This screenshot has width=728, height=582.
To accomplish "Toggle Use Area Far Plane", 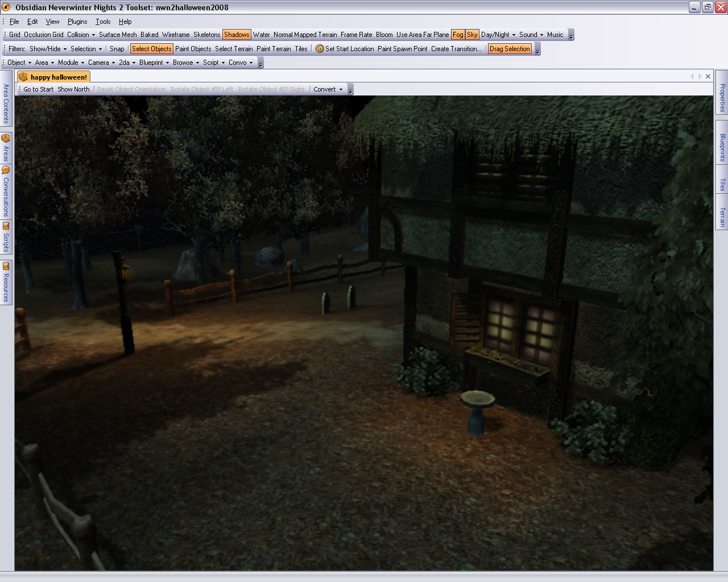I will (x=423, y=35).
